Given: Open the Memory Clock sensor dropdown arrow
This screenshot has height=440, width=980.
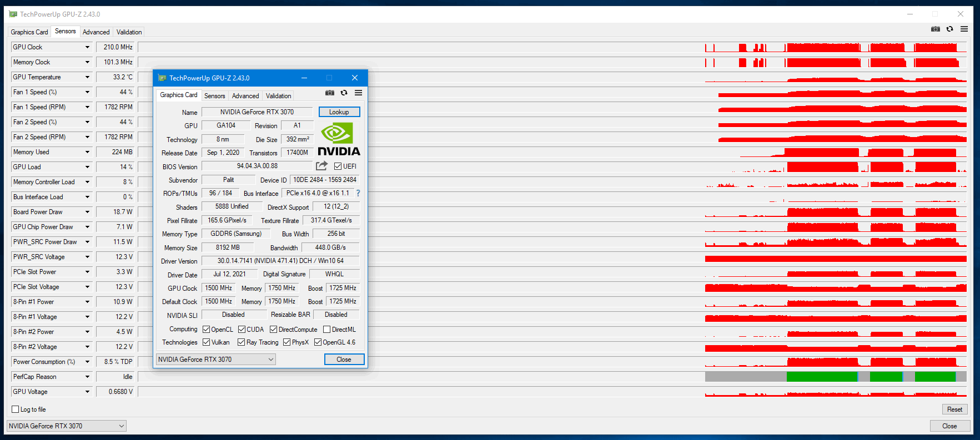Looking at the screenshot, I should [87, 62].
